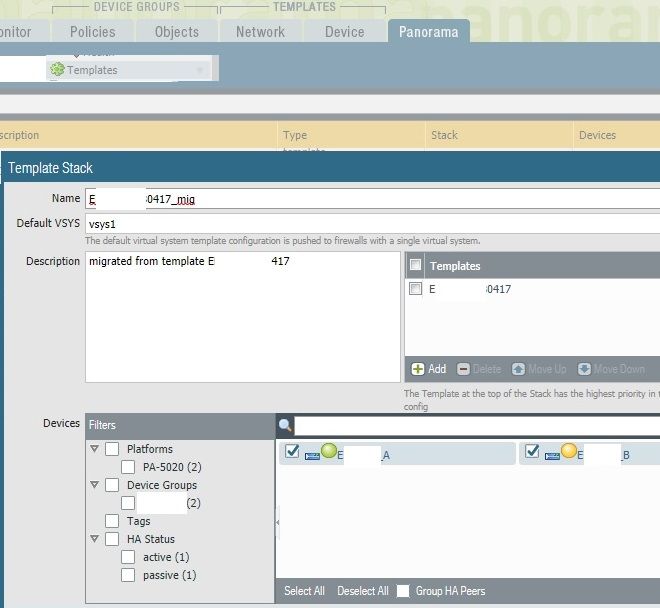Image resolution: width=660 pixels, height=608 pixels.
Task: Open the Network tab
Action: [x=260, y=32]
